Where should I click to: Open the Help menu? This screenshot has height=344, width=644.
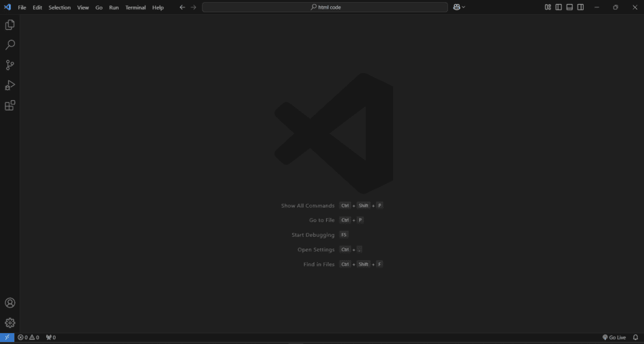tap(158, 7)
